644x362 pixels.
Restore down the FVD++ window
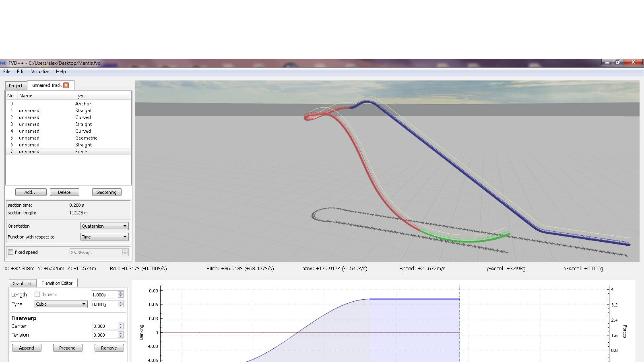pos(617,62)
